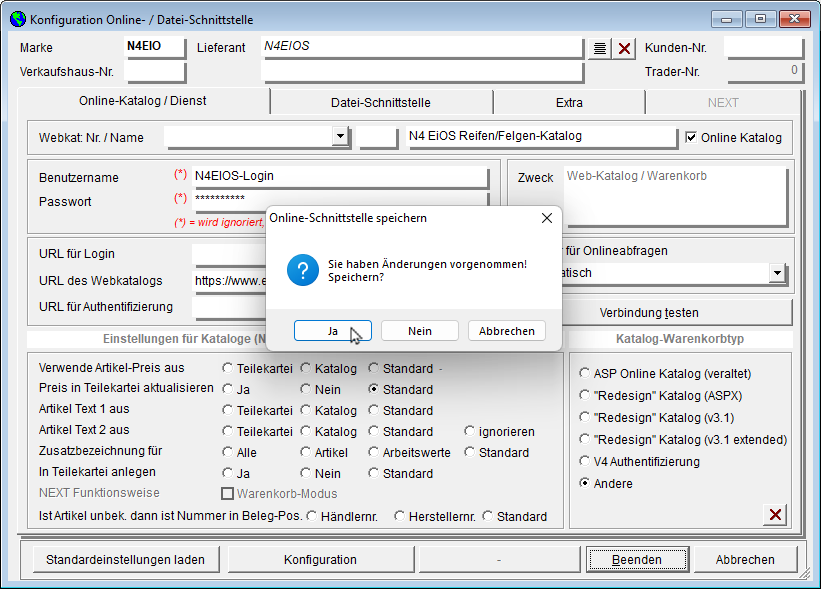Click the Lieferant field N4EIOS
The width and height of the screenshot is (821, 589).
[x=422, y=47]
